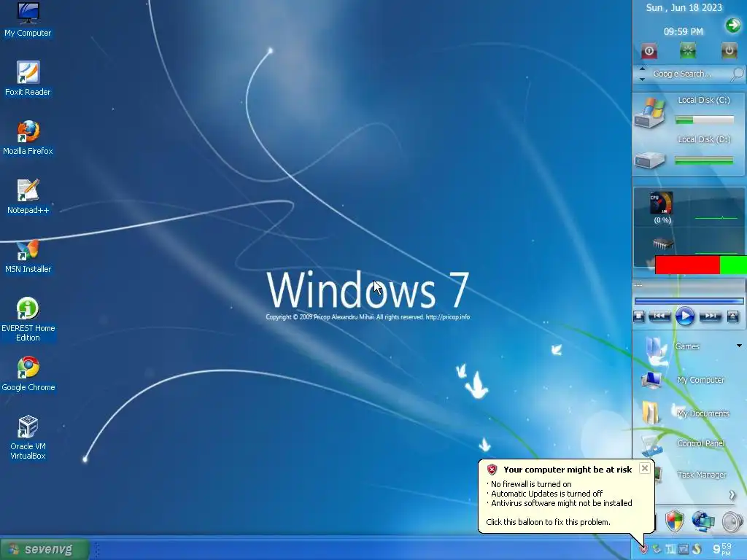Click the Local Disk (C:) usage bar
747x560 pixels.
(x=705, y=120)
